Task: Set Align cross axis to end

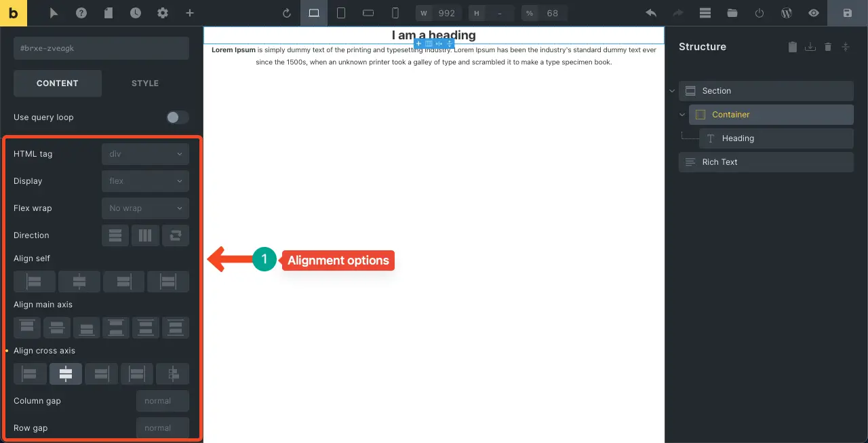Action: click(x=101, y=374)
